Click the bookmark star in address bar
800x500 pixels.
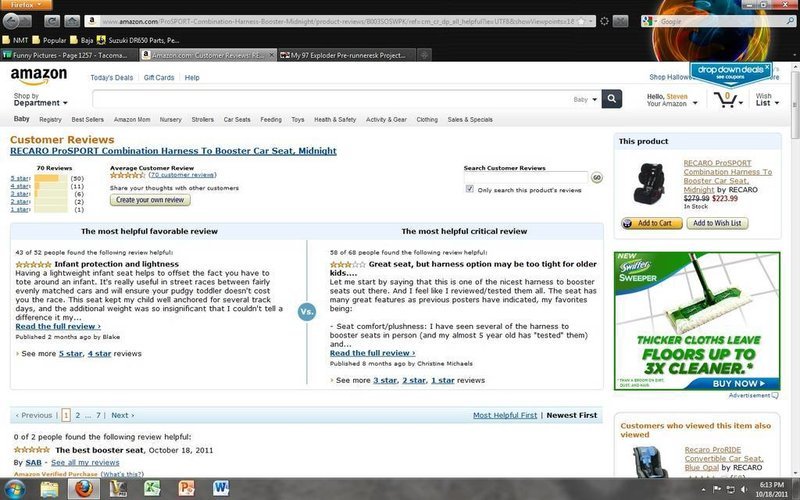pos(581,21)
